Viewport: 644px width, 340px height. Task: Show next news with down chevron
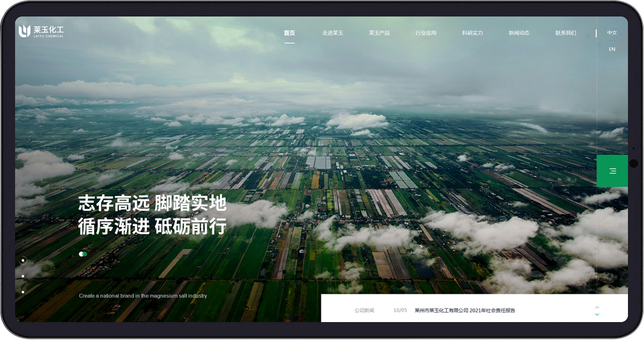[x=597, y=315]
